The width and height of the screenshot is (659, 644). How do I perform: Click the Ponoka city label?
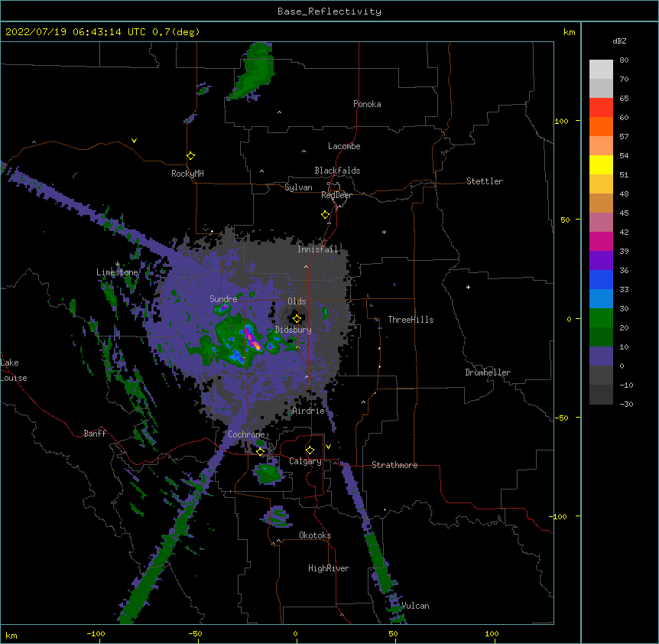pos(367,104)
